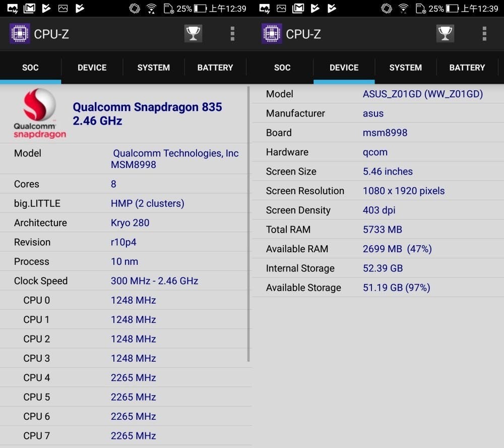Tap the Clock Speed row

point(126,281)
